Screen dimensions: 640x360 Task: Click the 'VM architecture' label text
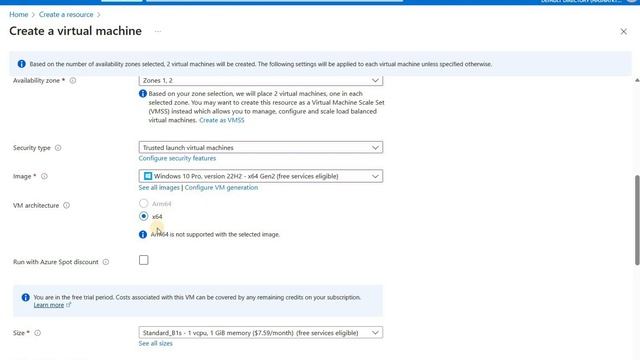pos(36,205)
